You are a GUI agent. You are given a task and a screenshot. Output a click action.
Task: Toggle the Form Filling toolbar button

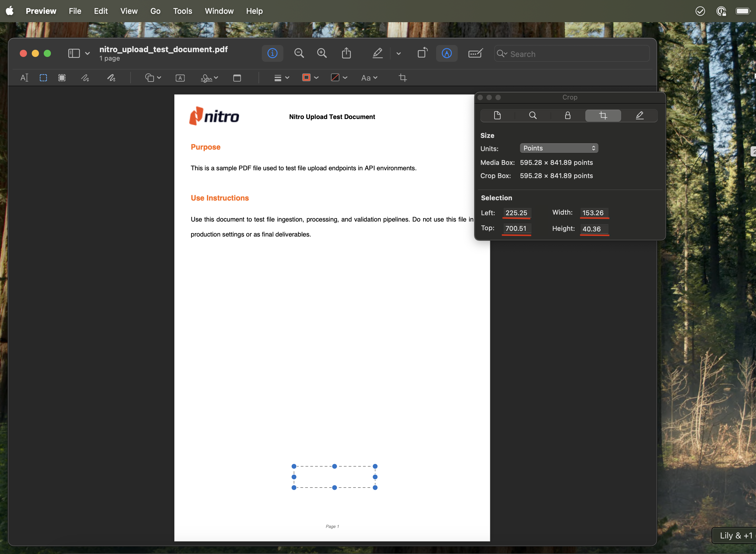tap(475, 53)
